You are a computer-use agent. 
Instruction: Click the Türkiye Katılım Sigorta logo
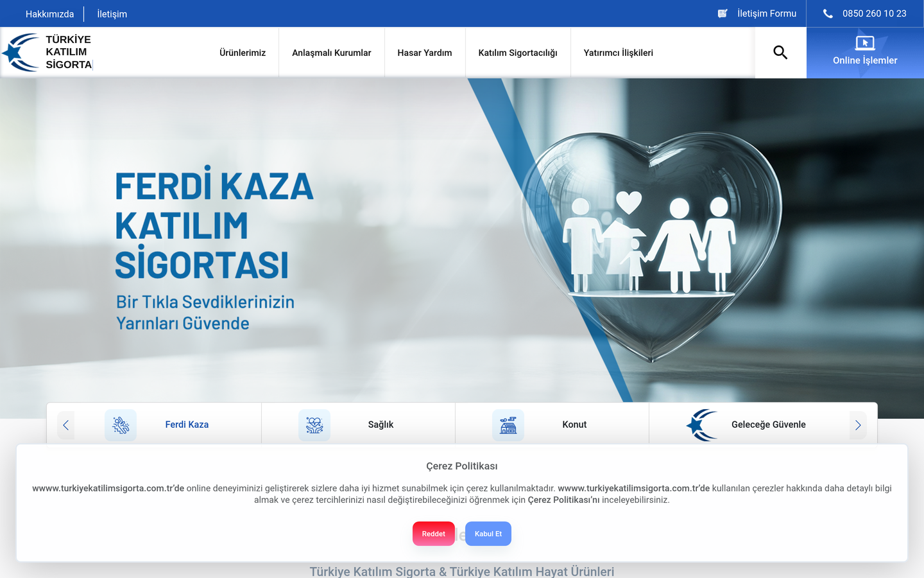tap(47, 52)
